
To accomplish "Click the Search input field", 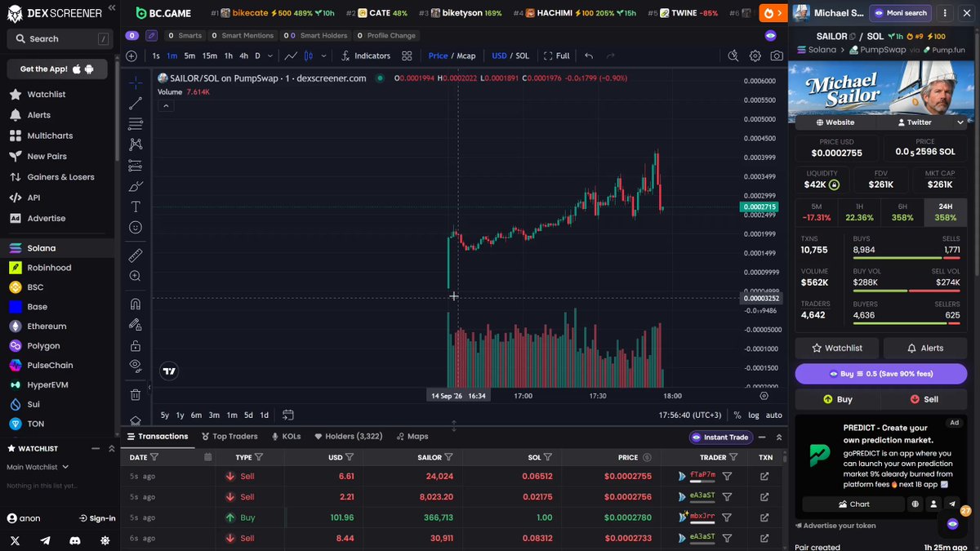I will [x=60, y=38].
